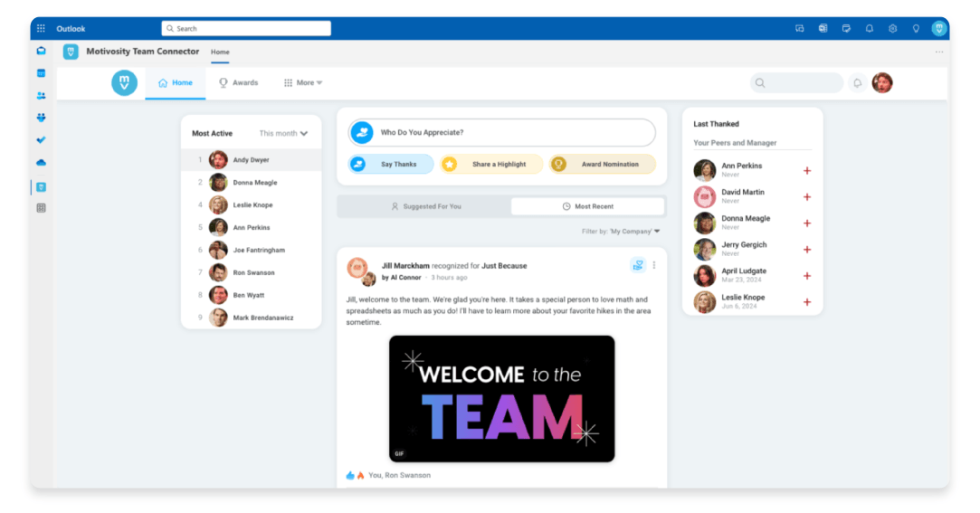Image resolution: width=980 pixels, height=513 pixels.
Task: Switch to Suggested For You feed
Action: (425, 206)
